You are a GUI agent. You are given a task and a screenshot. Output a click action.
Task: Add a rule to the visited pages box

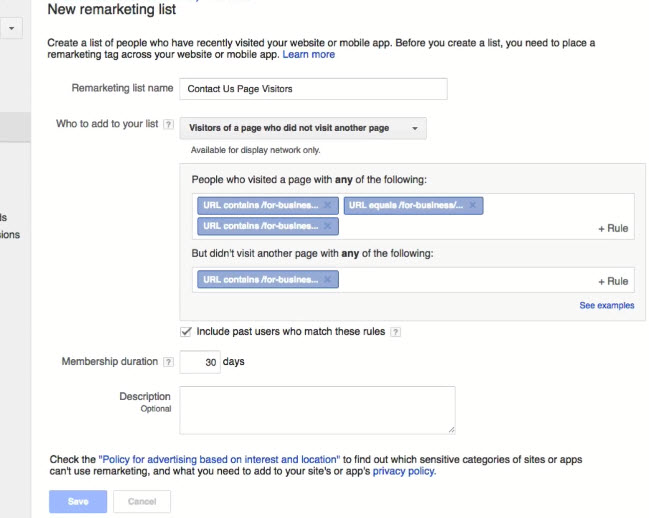[612, 228]
